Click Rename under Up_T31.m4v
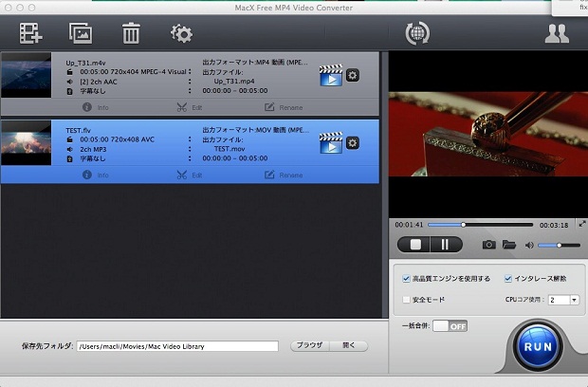 pos(284,107)
